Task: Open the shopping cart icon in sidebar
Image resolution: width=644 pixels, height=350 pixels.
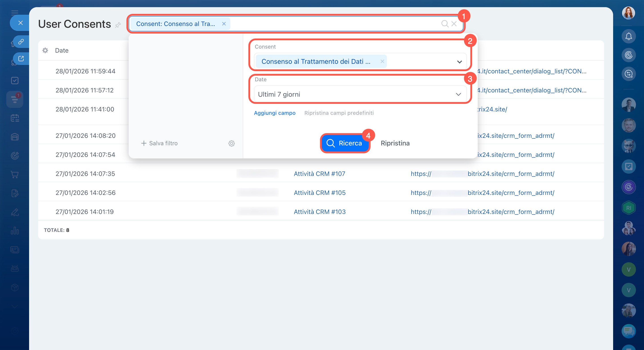Action: point(15,175)
